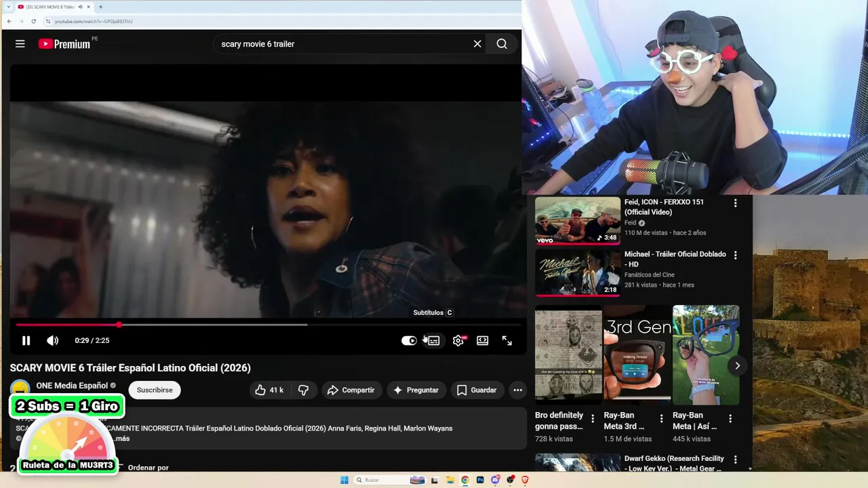Click the Preguntar button
This screenshot has width=868, height=488.
tap(416, 390)
